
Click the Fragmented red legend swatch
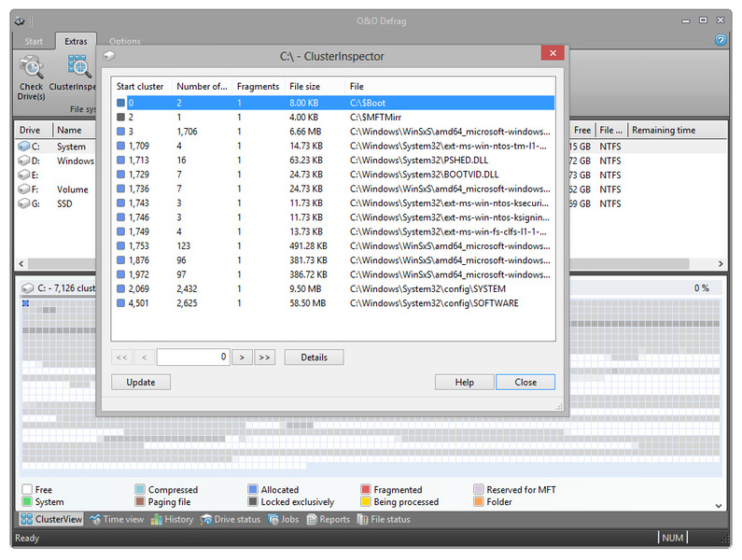366,489
